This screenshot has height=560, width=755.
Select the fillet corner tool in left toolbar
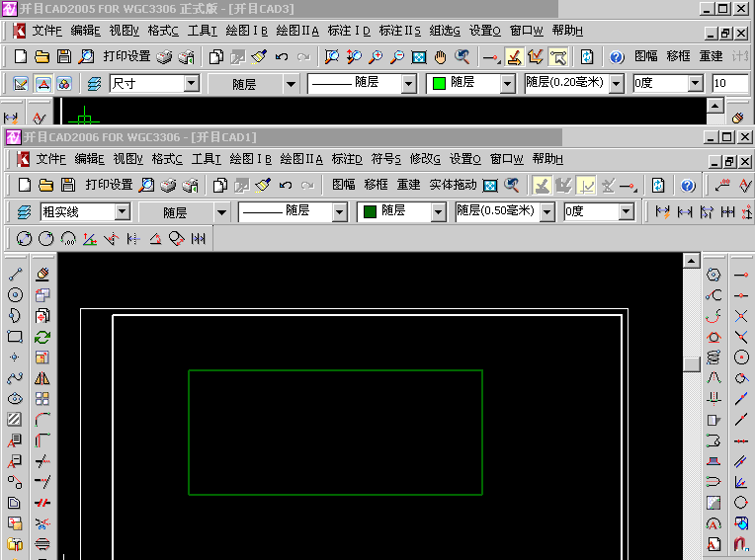click(42, 420)
